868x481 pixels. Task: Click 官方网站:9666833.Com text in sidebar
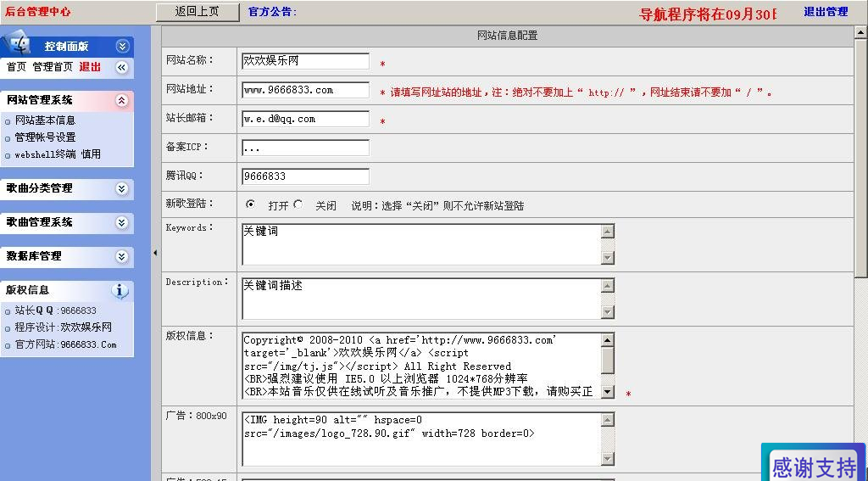pos(66,344)
